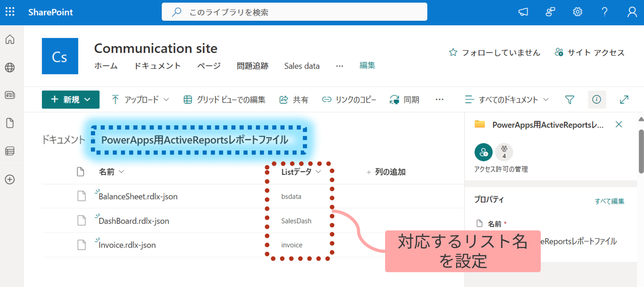
Task: Click the invoice list value
Action: coord(292,245)
